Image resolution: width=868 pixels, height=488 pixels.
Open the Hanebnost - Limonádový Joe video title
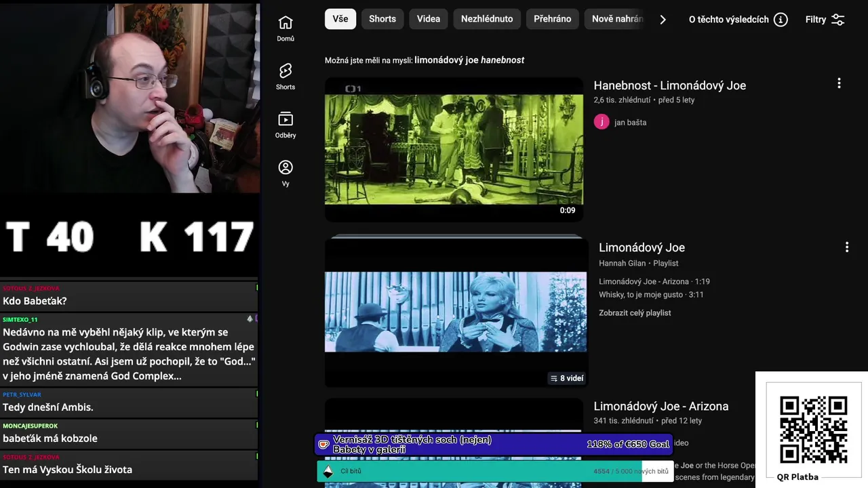click(670, 85)
